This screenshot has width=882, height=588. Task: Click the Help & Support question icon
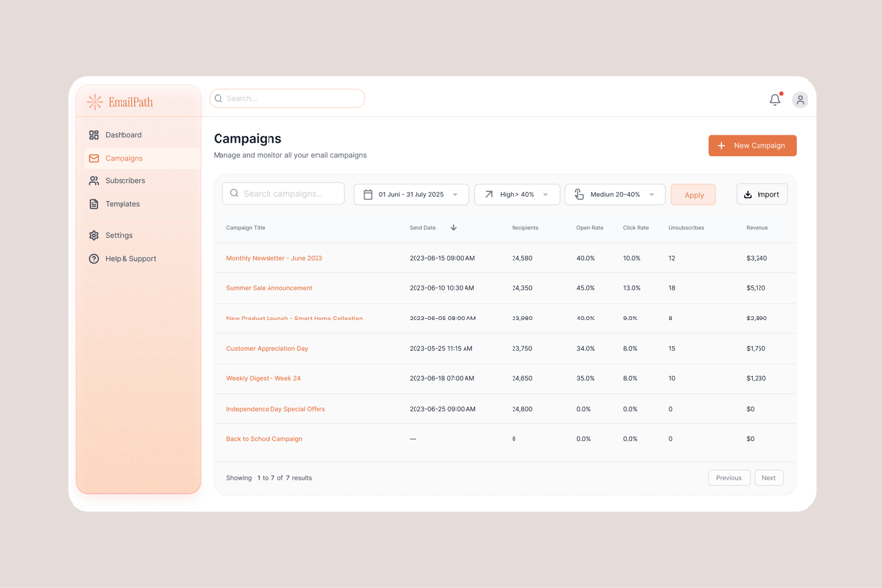tap(94, 259)
